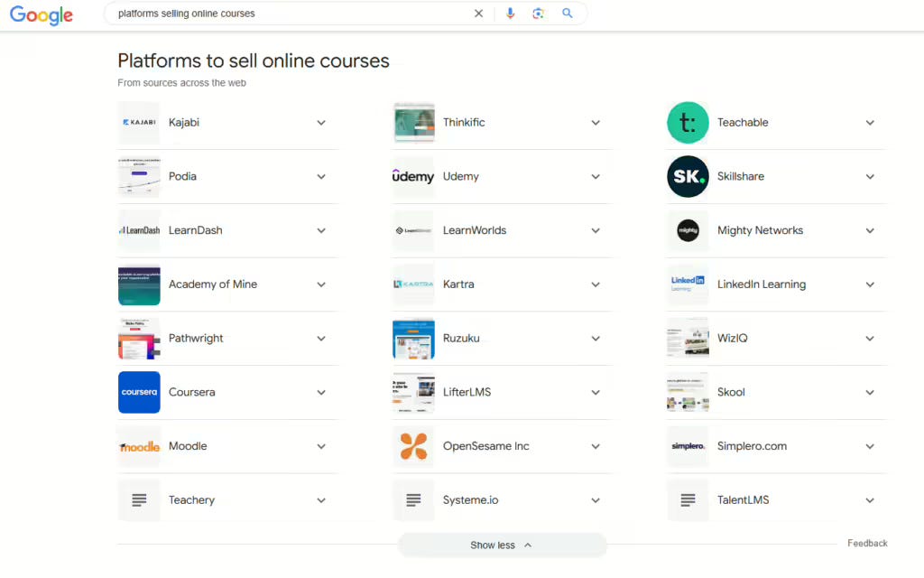The height and width of the screenshot is (578, 924).
Task: Expand the OpenSesame Inc entry chevron
Action: (596, 446)
